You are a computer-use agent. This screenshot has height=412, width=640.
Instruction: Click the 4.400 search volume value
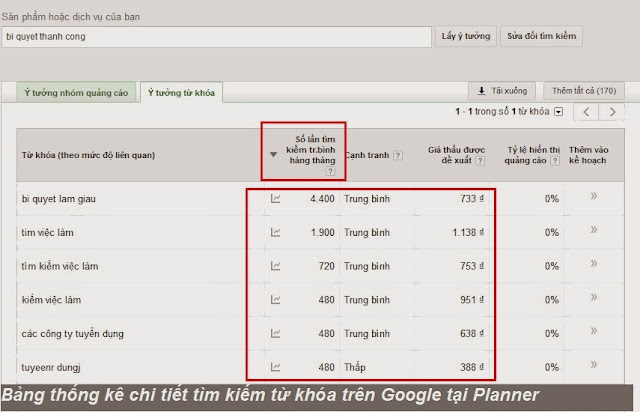click(x=322, y=199)
